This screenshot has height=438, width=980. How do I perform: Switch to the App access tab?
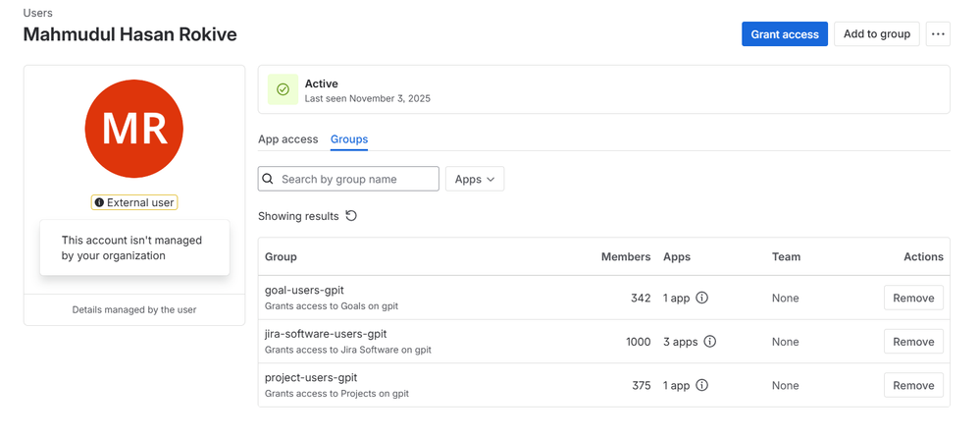(x=288, y=139)
